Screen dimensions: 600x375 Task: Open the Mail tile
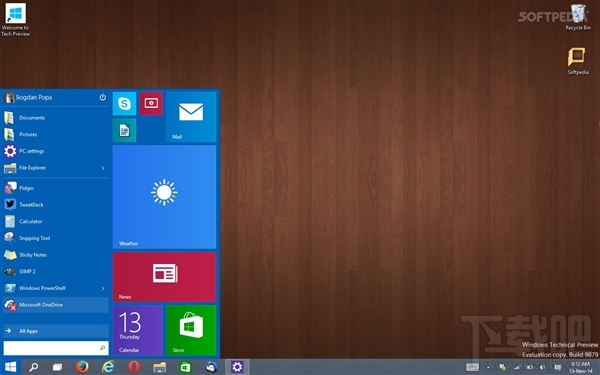coord(191,117)
